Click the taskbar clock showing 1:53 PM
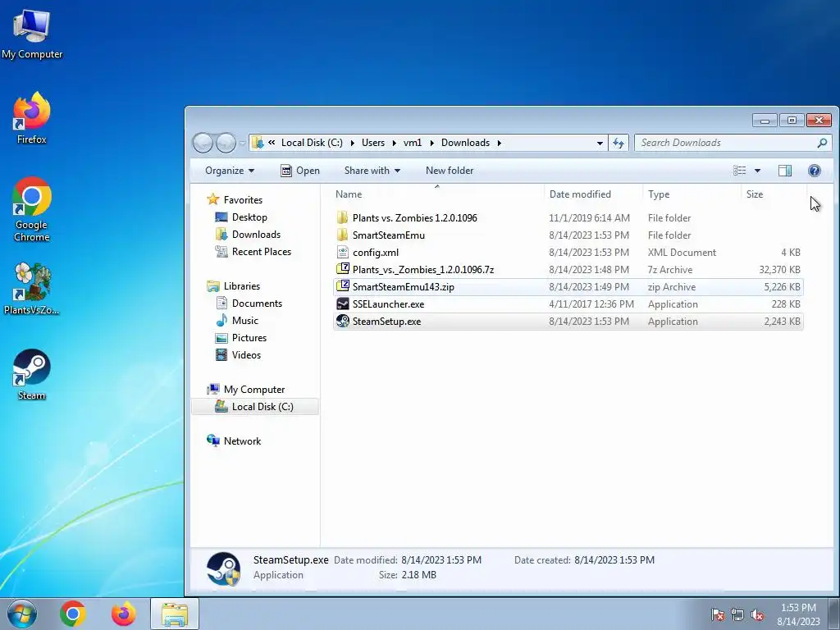This screenshot has width=840, height=630. [798, 614]
